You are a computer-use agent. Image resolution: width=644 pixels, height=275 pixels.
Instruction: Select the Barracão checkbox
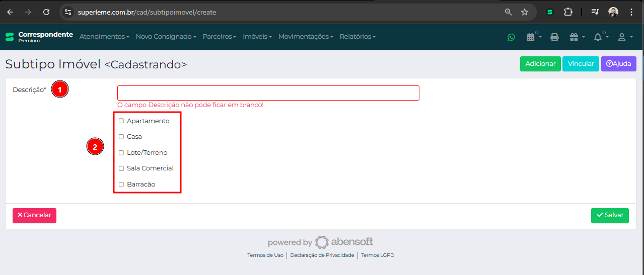pyautogui.click(x=121, y=185)
